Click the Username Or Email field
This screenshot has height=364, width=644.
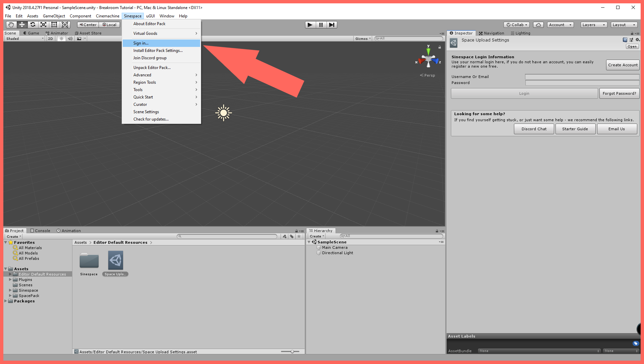(582, 77)
